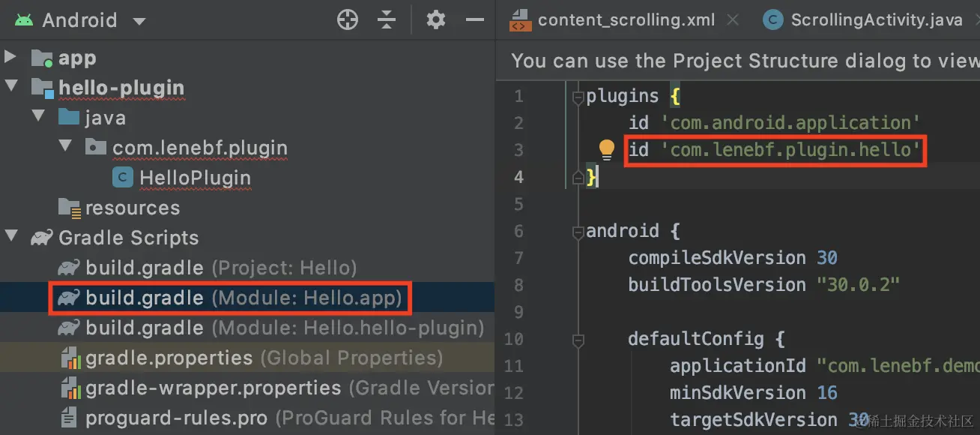Open gradle.properties (Global Properties)
Viewport: 980px width, 435px height.
(264, 358)
